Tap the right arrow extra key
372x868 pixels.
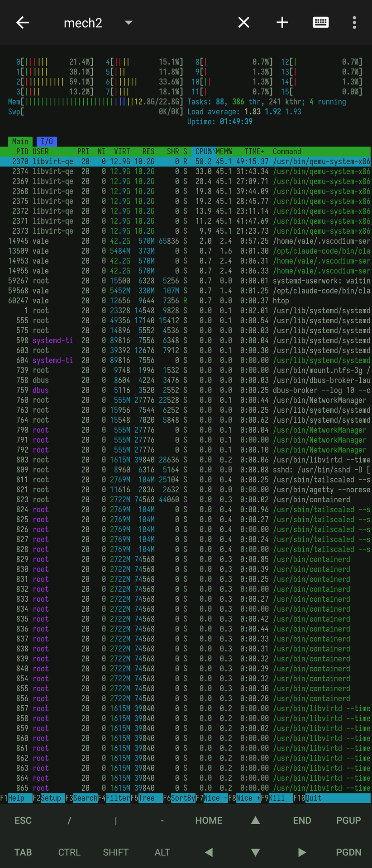click(302, 852)
